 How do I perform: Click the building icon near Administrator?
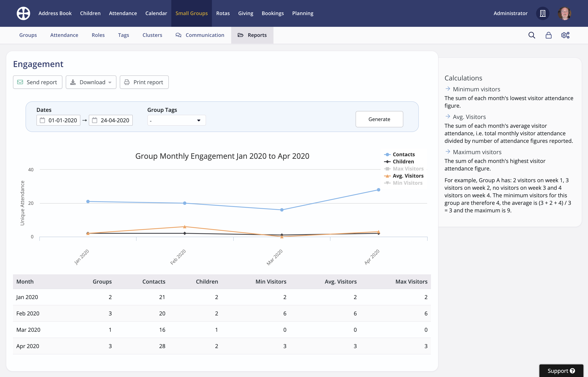pos(543,13)
